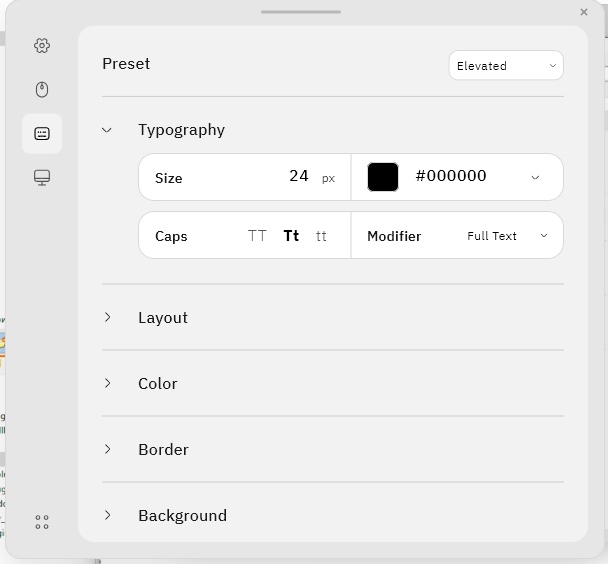The image size is (608, 564).
Task: Open the display monitor sidebar icon
Action: click(x=42, y=178)
